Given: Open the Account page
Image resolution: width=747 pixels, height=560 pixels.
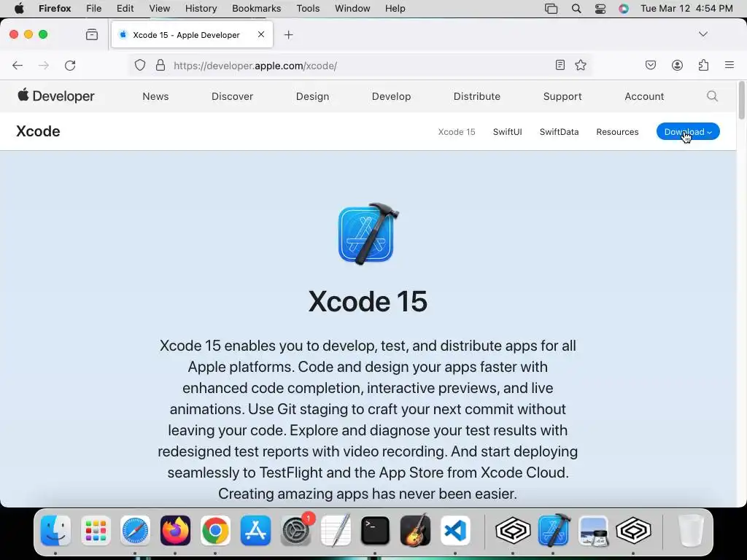Looking at the screenshot, I should (x=644, y=96).
